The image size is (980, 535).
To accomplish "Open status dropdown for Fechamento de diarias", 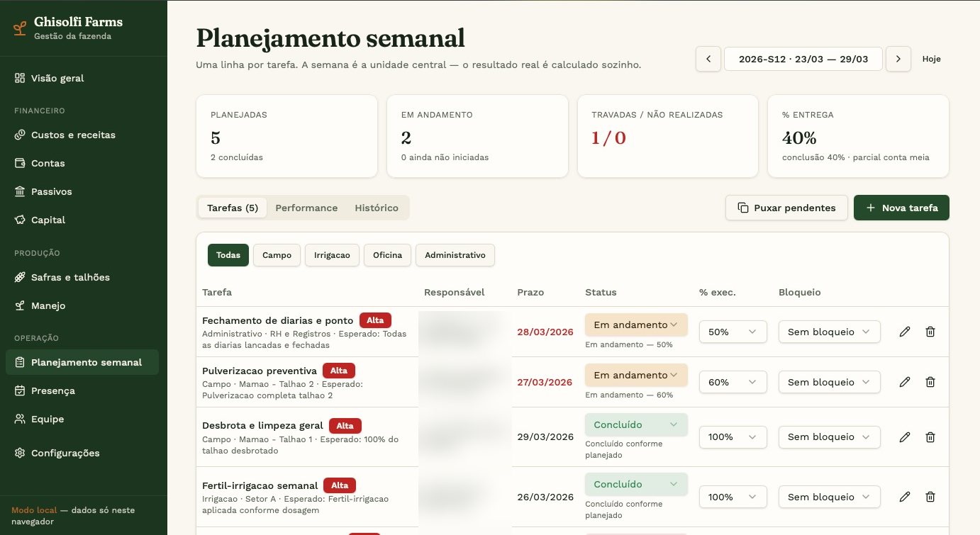I will (x=636, y=325).
